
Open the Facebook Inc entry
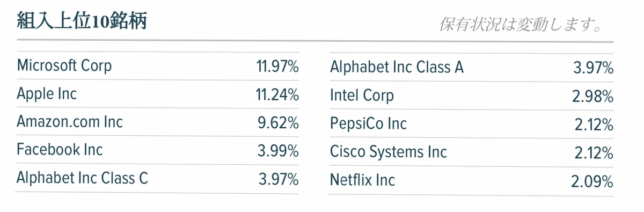[60, 149]
